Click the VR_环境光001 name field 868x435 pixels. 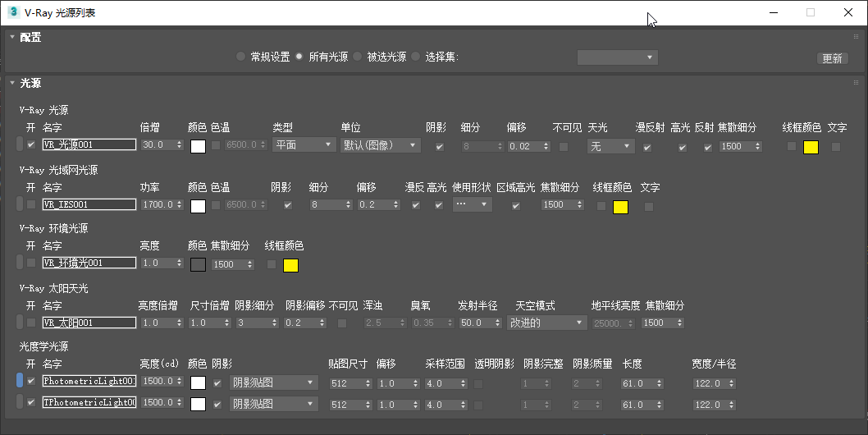point(89,263)
